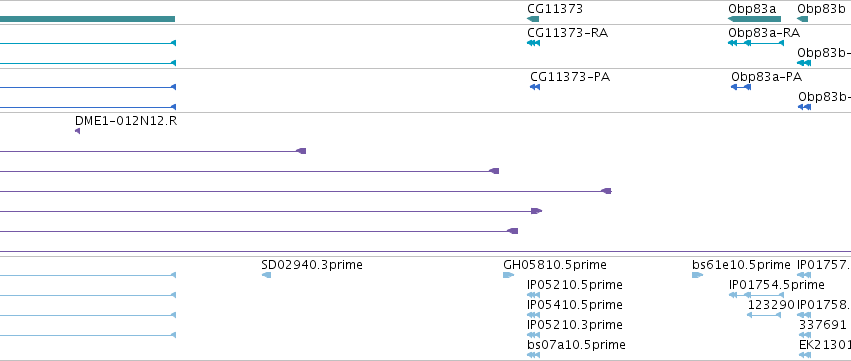Click the CG11373-PA protein glyph
The height and width of the screenshot is (361, 851).
click(535, 87)
